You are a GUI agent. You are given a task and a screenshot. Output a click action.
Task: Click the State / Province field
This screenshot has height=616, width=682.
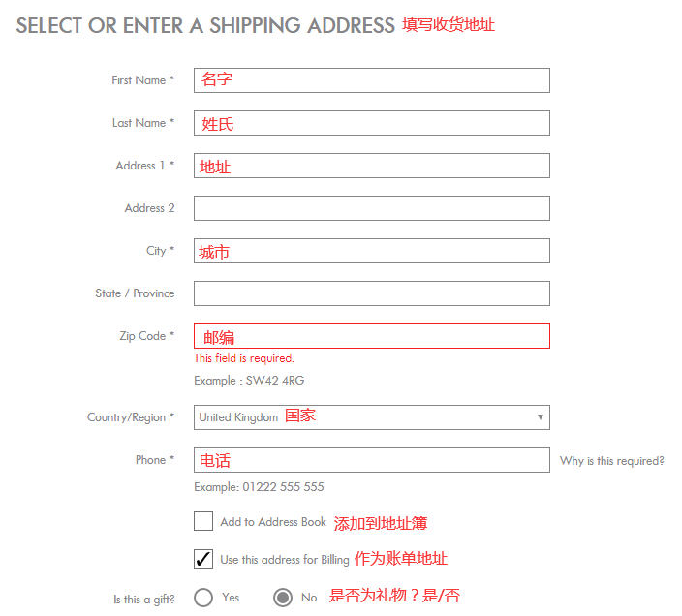[371, 293]
